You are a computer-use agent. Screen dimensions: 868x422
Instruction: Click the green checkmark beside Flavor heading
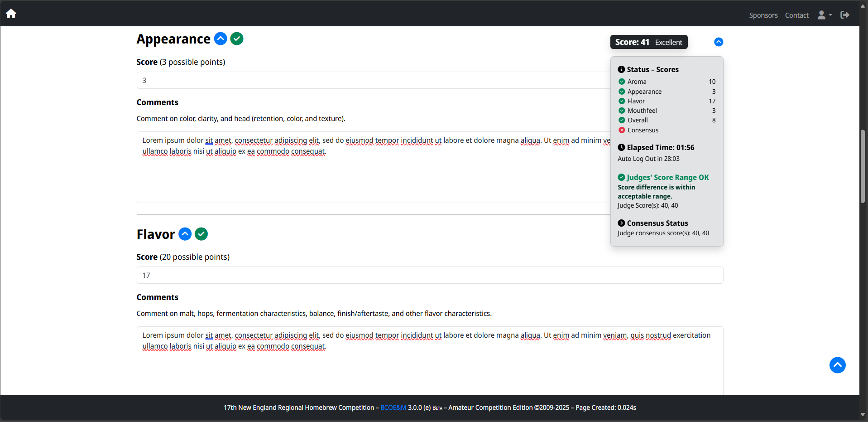201,234
